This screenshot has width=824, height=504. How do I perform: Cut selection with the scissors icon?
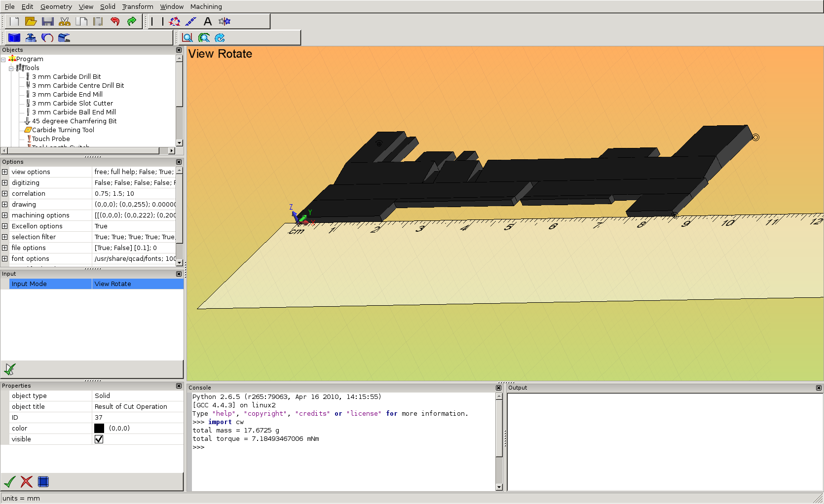click(x=65, y=21)
